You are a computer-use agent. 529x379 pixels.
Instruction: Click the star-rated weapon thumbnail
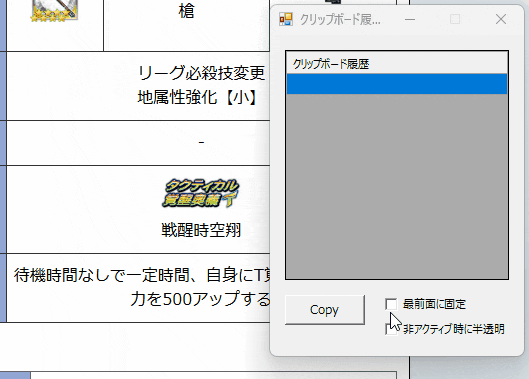pos(54,11)
